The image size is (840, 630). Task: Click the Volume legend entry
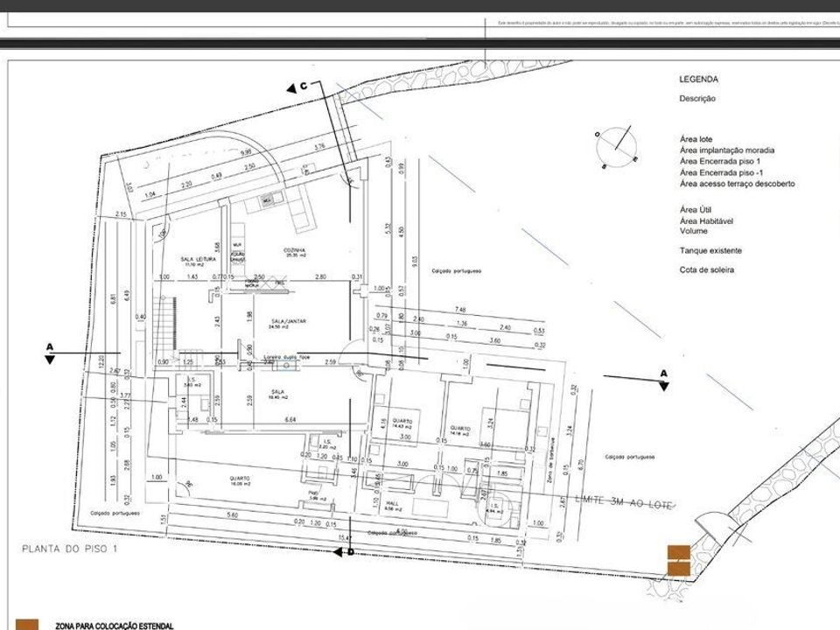pos(693,231)
